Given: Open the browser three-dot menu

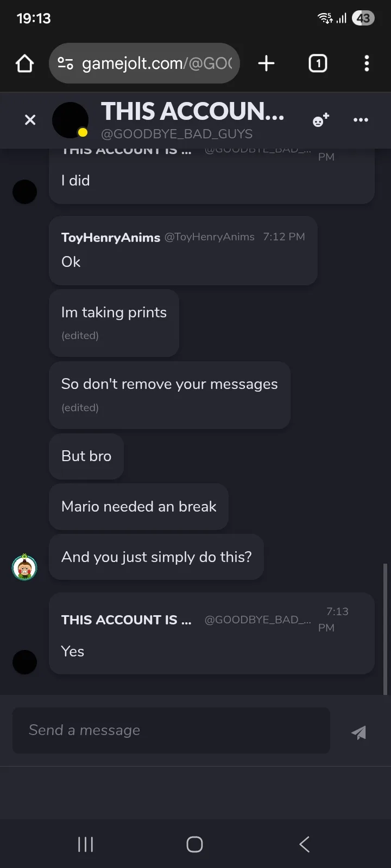Looking at the screenshot, I should (367, 63).
